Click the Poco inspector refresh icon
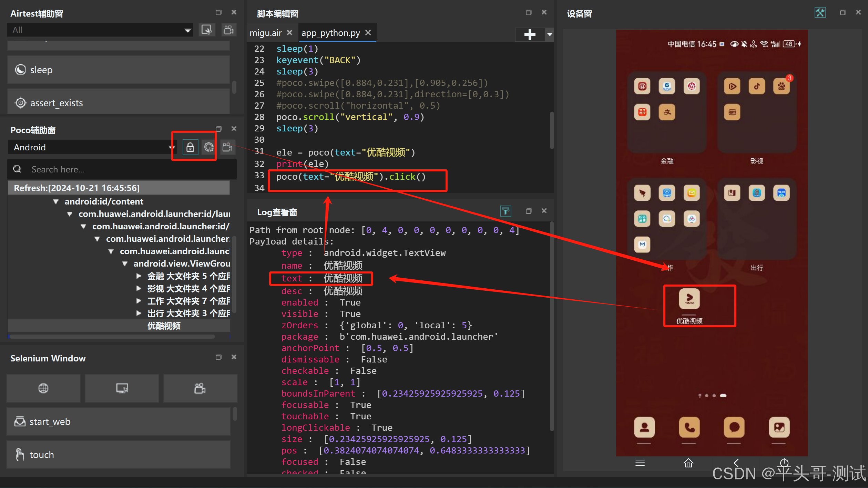Image resolution: width=868 pixels, height=488 pixels. (x=208, y=148)
